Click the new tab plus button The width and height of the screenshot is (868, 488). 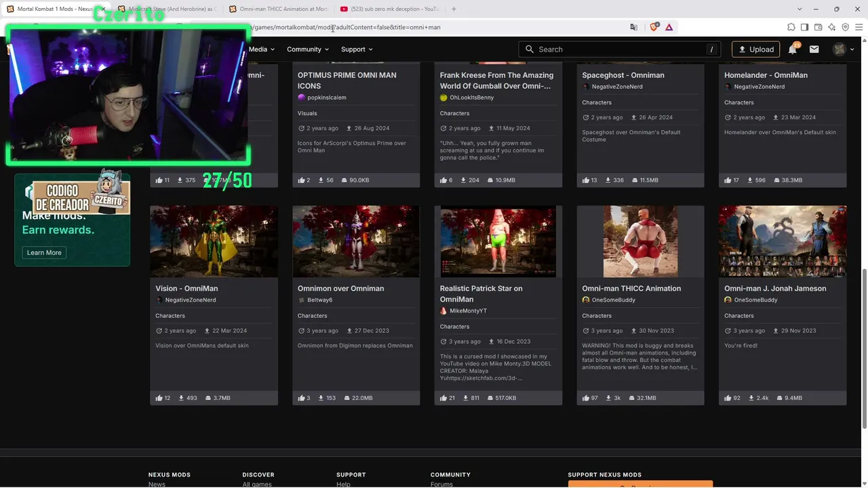454,9
